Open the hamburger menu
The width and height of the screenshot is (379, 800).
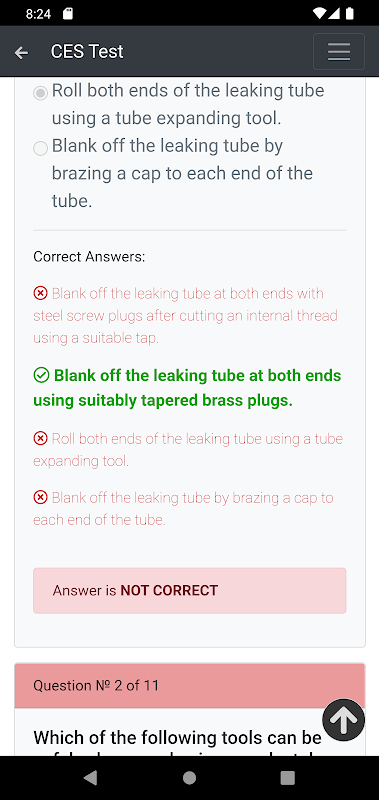(339, 52)
